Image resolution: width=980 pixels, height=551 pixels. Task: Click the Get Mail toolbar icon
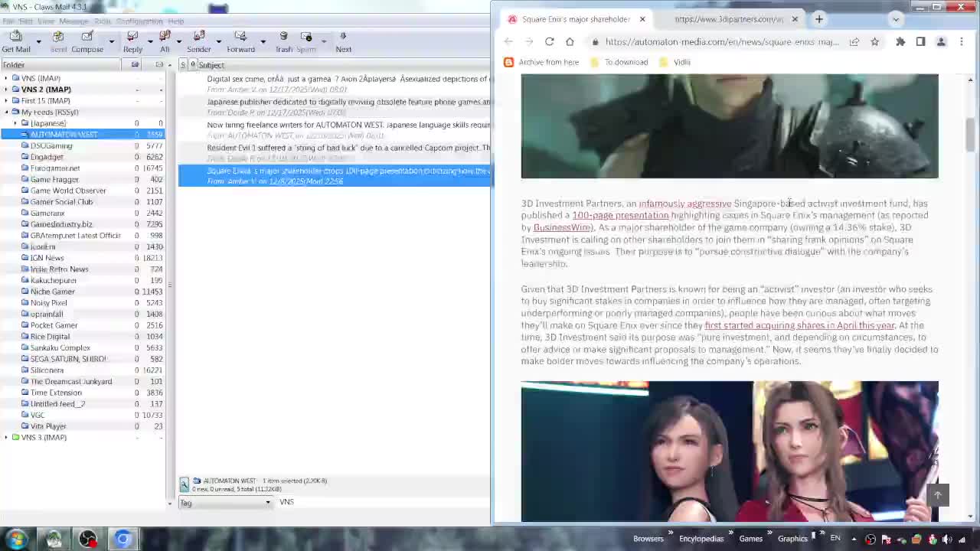[16, 41]
